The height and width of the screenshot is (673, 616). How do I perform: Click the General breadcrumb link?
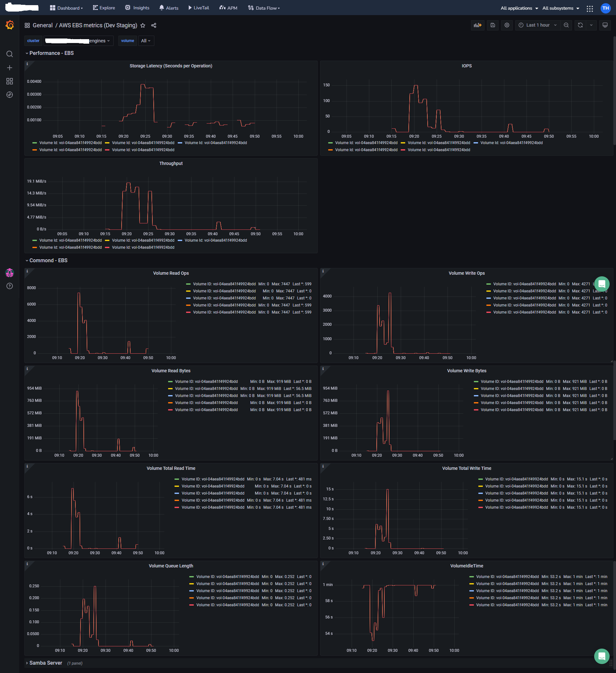(42, 25)
